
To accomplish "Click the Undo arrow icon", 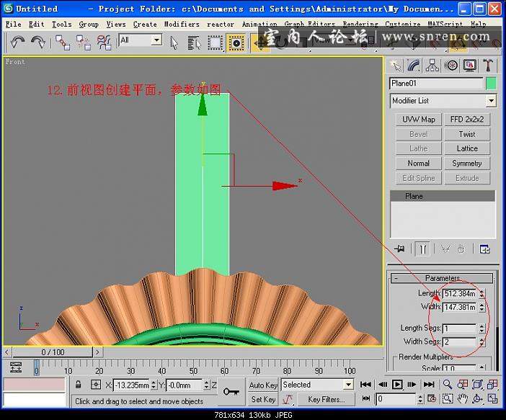I will pos(17,43).
